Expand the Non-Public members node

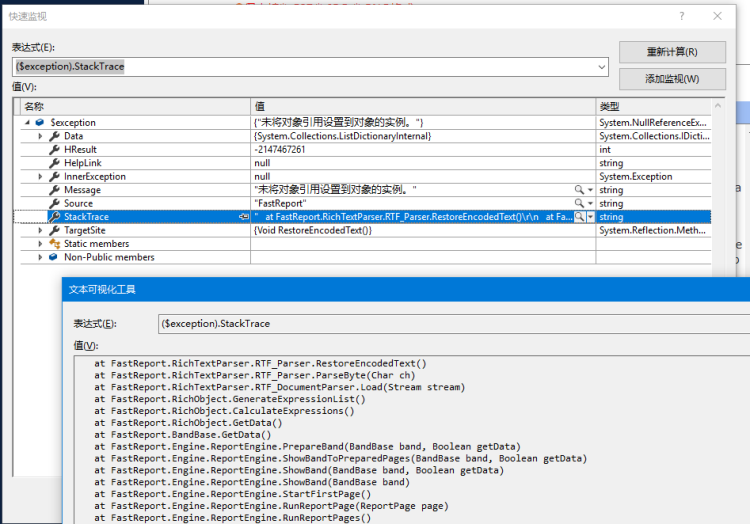(x=41, y=257)
